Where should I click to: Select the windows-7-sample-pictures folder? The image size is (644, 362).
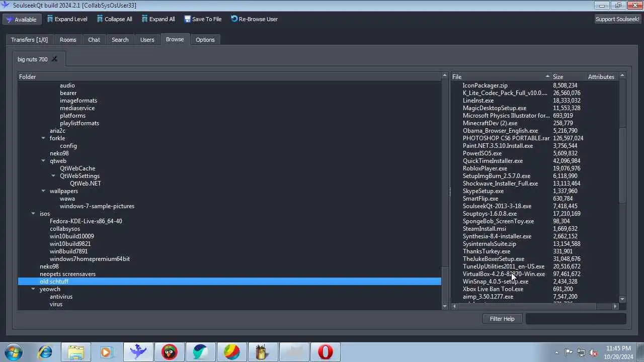click(x=97, y=206)
